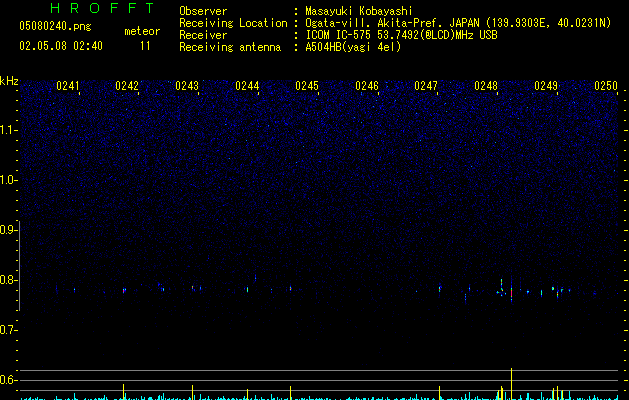Click time marker 0243
Screen dimensions: 629x400
tap(187, 86)
